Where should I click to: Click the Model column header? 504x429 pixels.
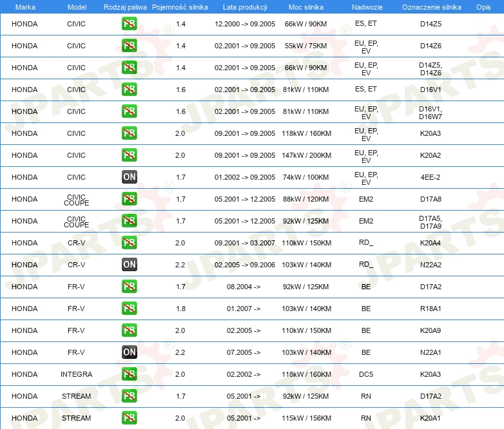pos(77,7)
